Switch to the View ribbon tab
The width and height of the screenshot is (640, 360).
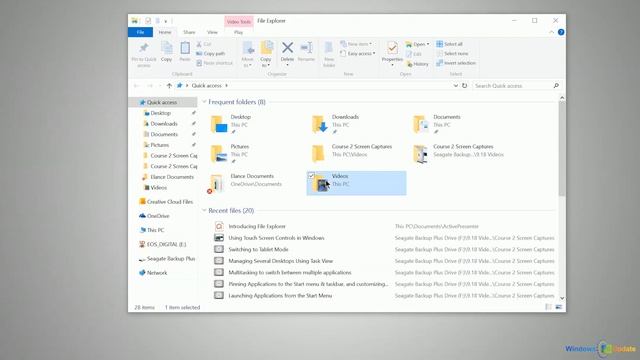coord(212,32)
